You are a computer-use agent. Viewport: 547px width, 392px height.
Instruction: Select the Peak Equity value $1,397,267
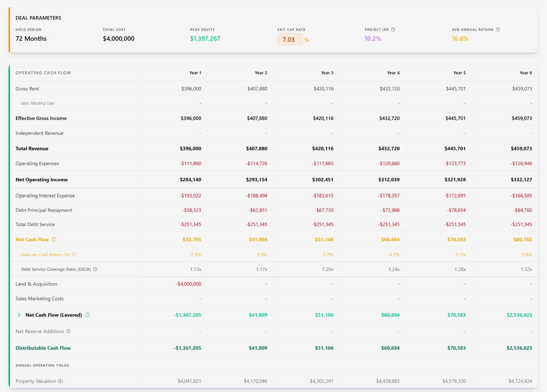(205, 39)
